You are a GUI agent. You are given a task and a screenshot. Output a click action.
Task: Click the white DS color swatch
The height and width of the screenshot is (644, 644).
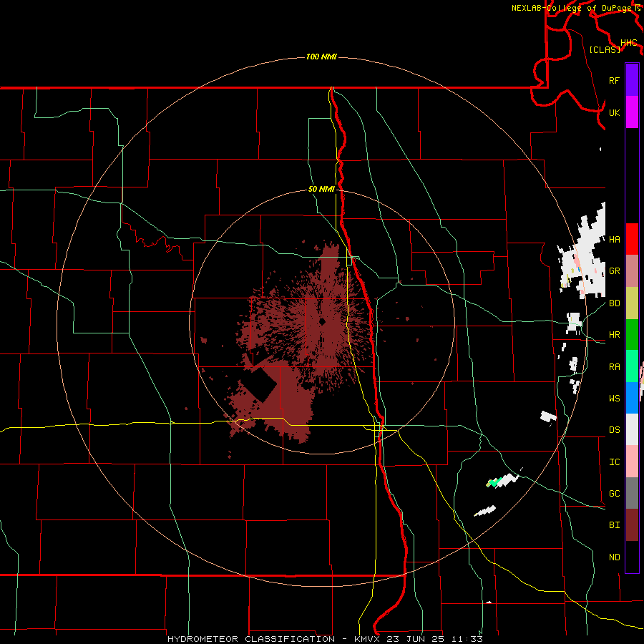[632, 429]
